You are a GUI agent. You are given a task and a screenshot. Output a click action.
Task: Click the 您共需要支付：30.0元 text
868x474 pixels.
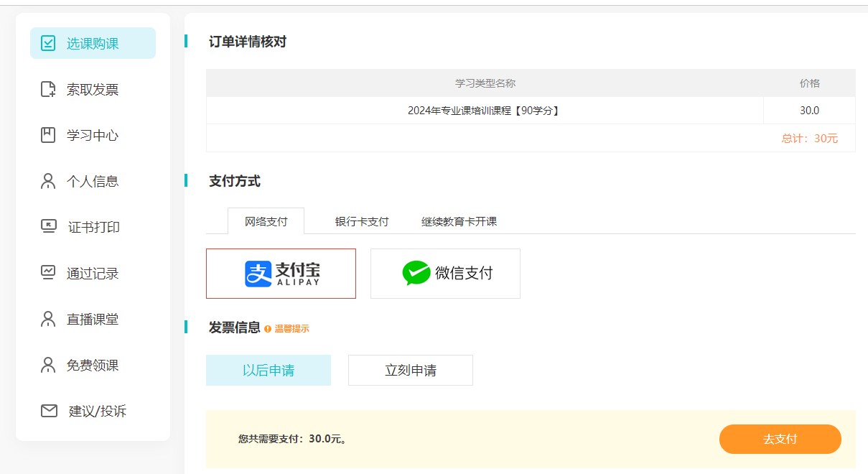click(x=294, y=439)
